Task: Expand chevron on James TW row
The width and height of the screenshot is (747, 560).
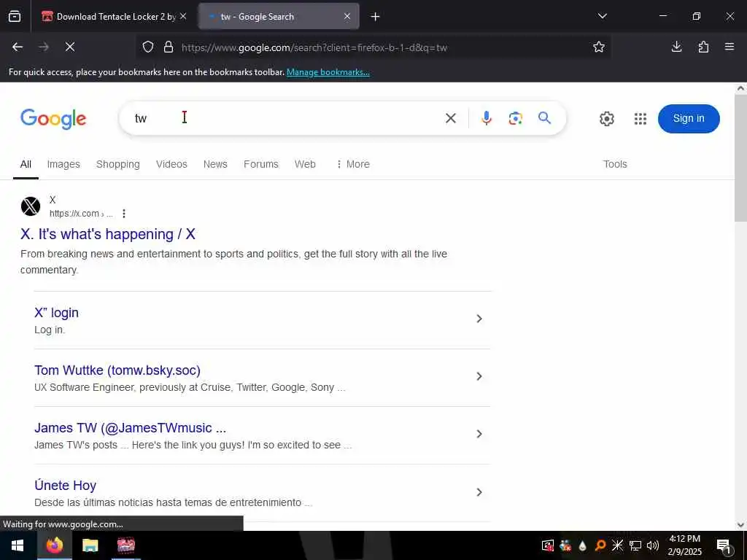Action: pos(479,434)
